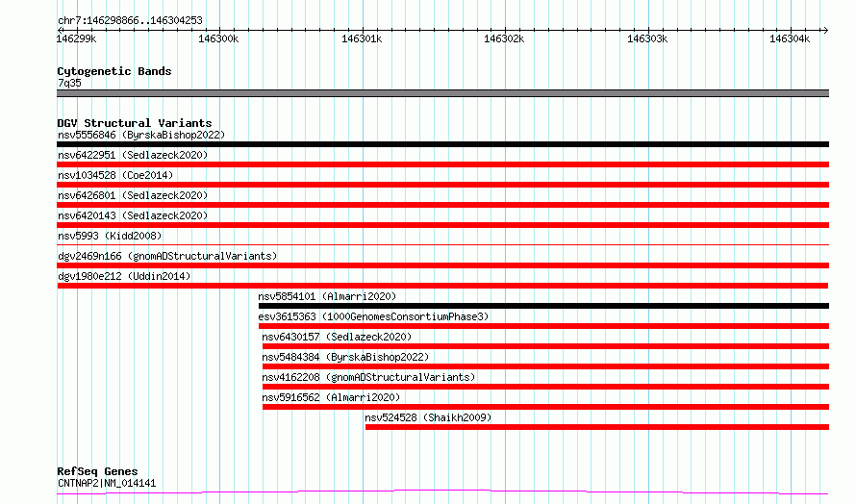Click the red bar under dgv2469n166
The image size is (856, 504).
(442, 265)
